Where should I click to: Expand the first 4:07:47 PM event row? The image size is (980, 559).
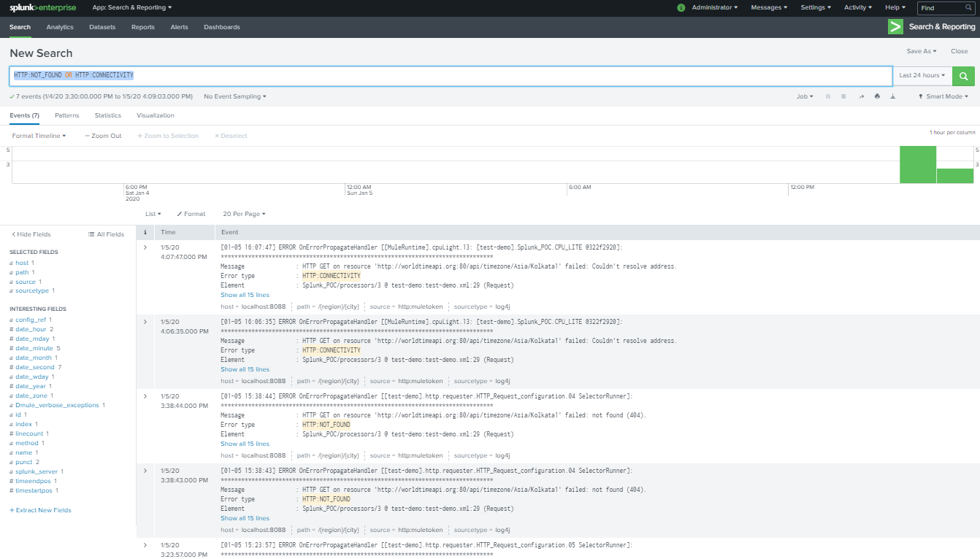(145, 248)
